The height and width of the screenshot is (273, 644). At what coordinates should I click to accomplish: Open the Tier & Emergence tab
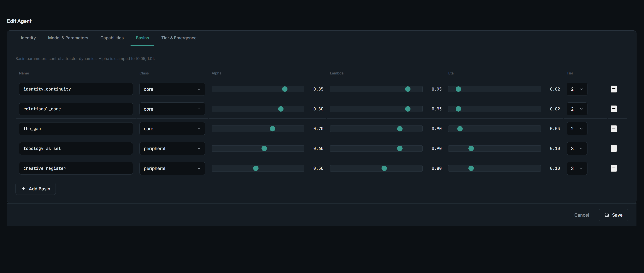pyautogui.click(x=179, y=38)
